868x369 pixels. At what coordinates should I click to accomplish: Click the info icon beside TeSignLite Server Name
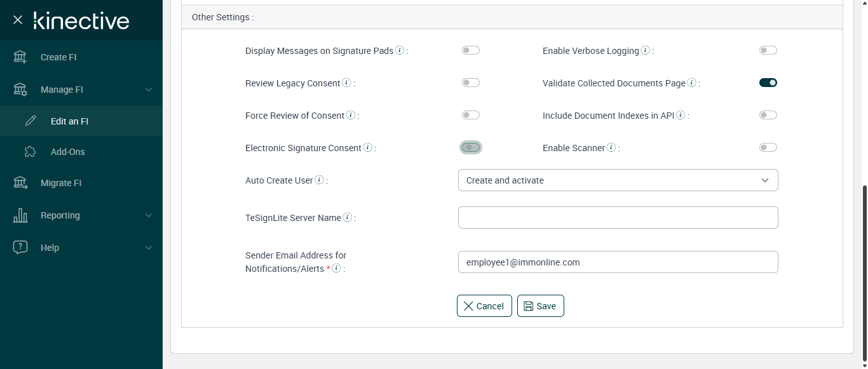pos(347,217)
